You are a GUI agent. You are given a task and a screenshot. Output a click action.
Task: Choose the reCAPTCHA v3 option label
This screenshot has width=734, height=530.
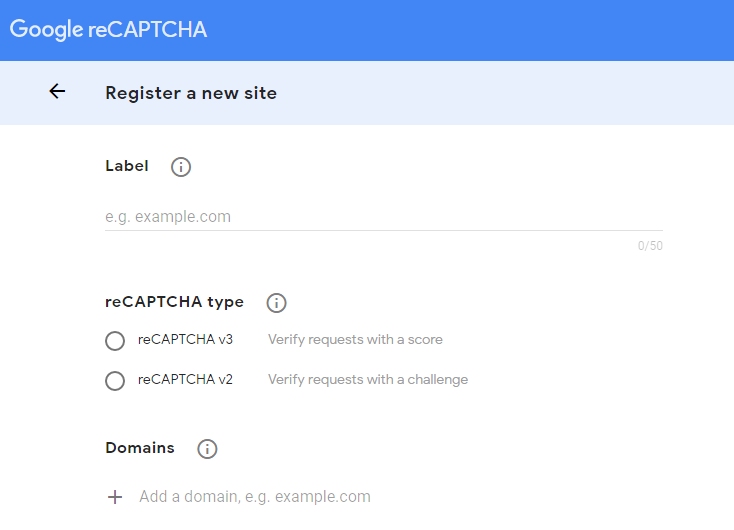(185, 339)
